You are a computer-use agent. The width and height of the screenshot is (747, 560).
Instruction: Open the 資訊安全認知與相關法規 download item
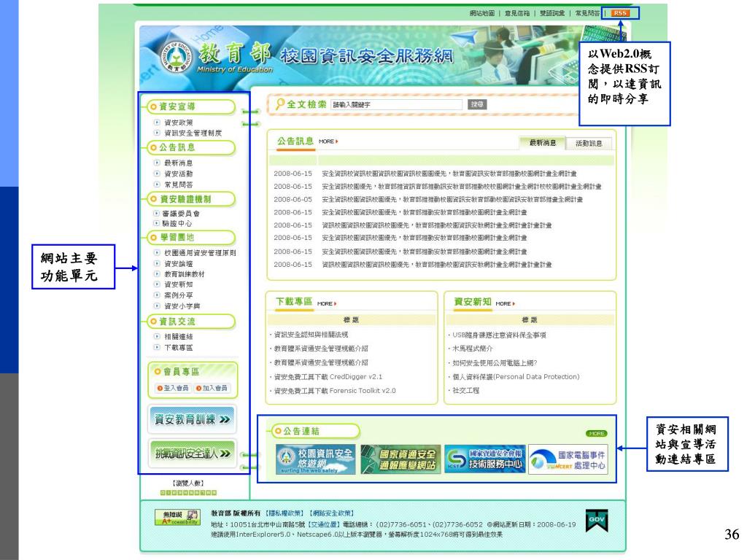tap(311, 335)
